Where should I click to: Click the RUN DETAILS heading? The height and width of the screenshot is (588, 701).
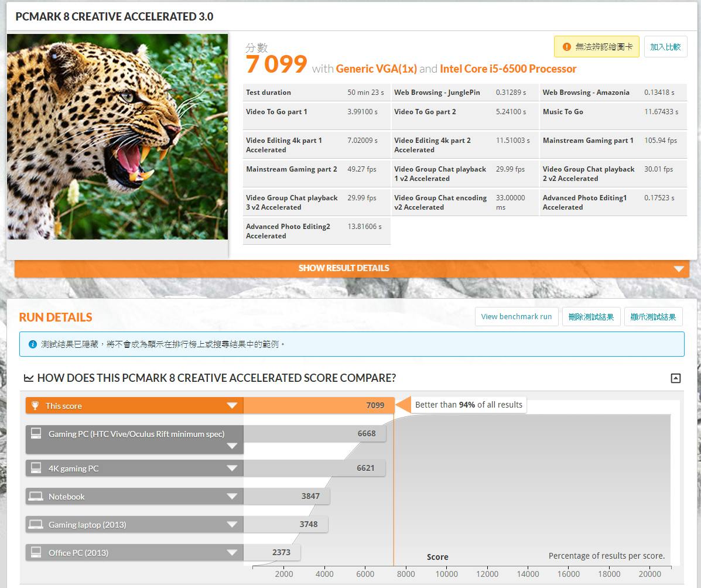coord(56,317)
